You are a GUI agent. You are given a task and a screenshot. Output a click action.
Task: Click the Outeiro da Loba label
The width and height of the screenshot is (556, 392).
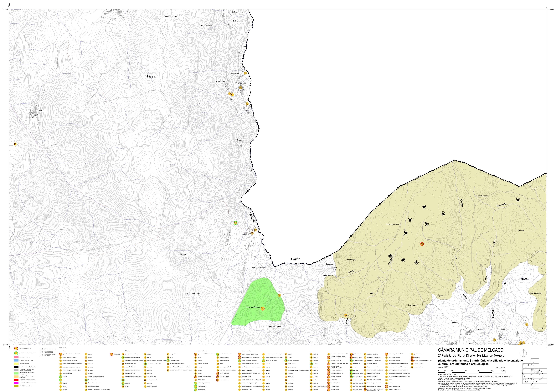tap(171, 16)
